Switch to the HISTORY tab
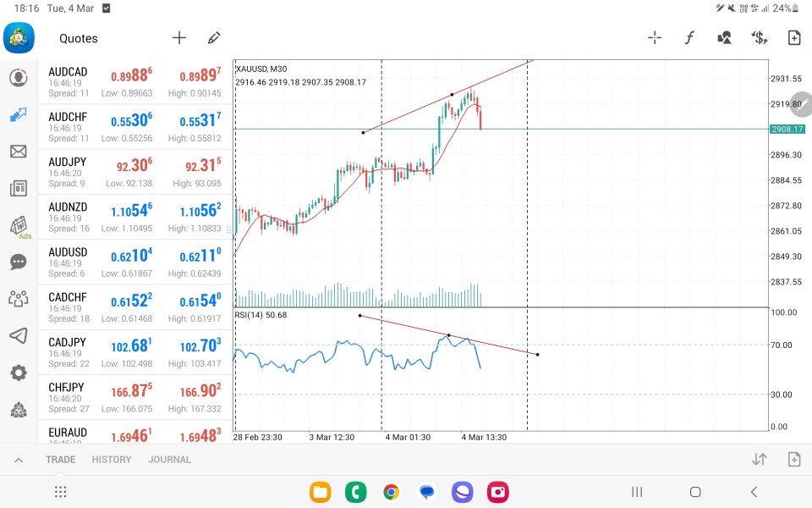The image size is (812, 508). tap(112, 460)
